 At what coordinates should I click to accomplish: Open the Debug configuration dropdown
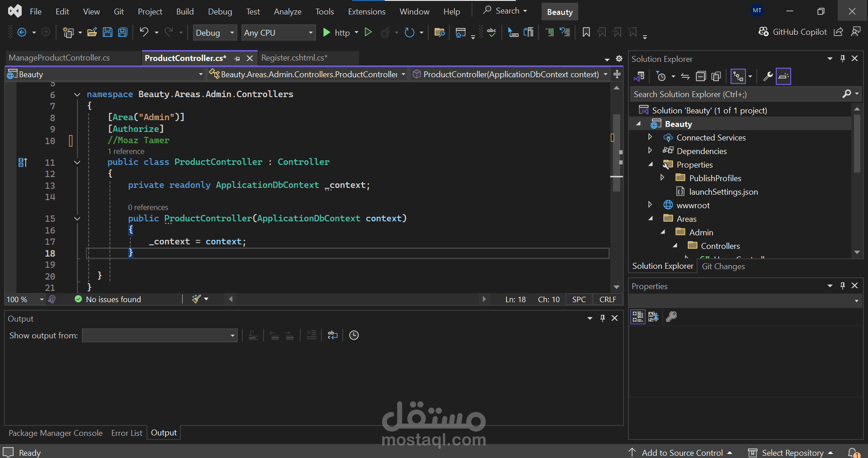click(x=215, y=33)
